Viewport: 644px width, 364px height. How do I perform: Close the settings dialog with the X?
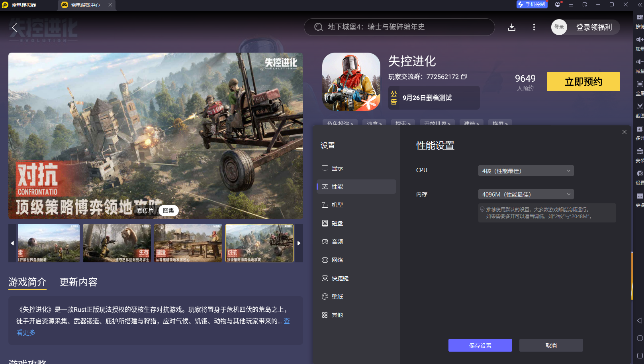(x=624, y=132)
